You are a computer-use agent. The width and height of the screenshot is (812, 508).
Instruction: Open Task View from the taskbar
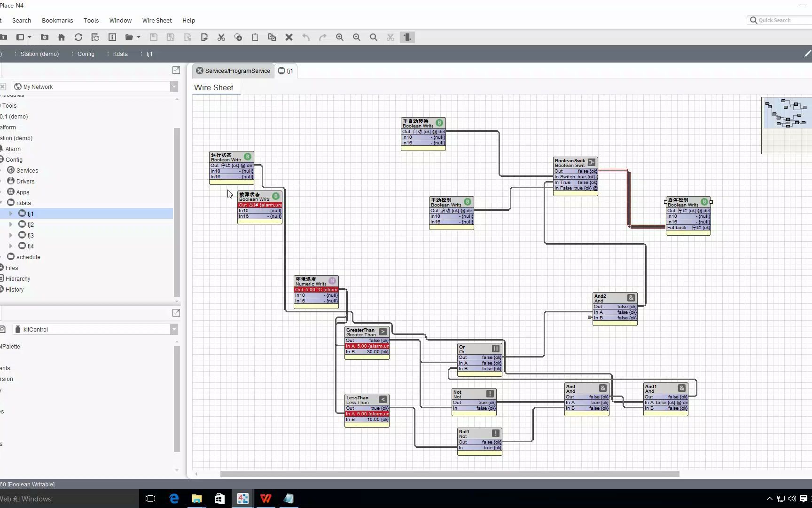(150, 499)
